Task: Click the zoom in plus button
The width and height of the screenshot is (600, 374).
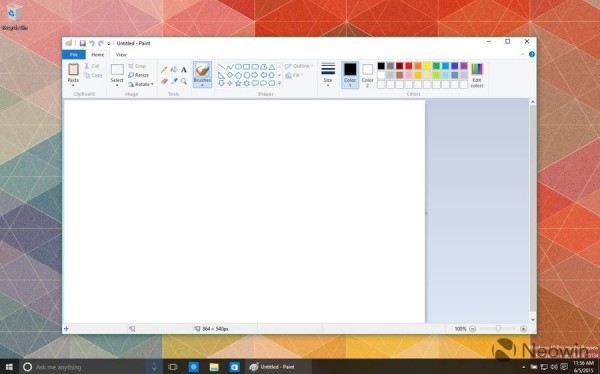Action: (523, 329)
